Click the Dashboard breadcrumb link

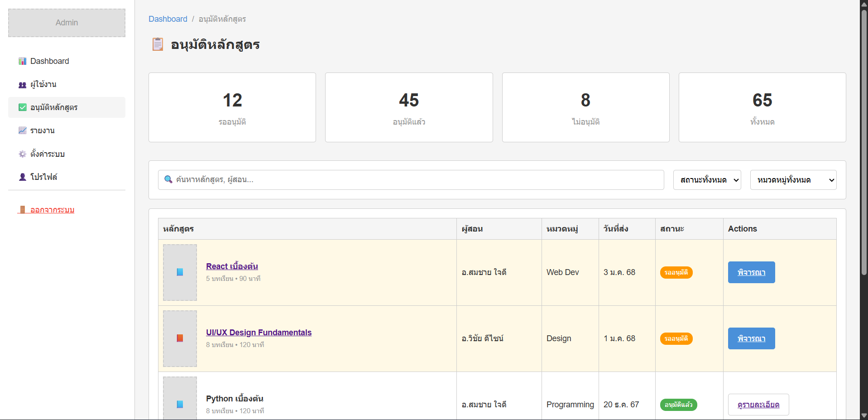[x=168, y=19]
